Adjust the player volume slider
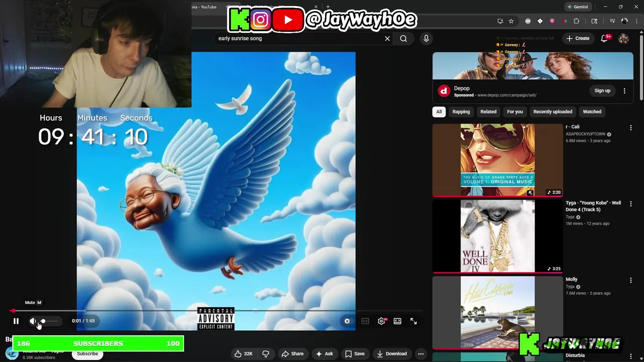 click(49, 321)
